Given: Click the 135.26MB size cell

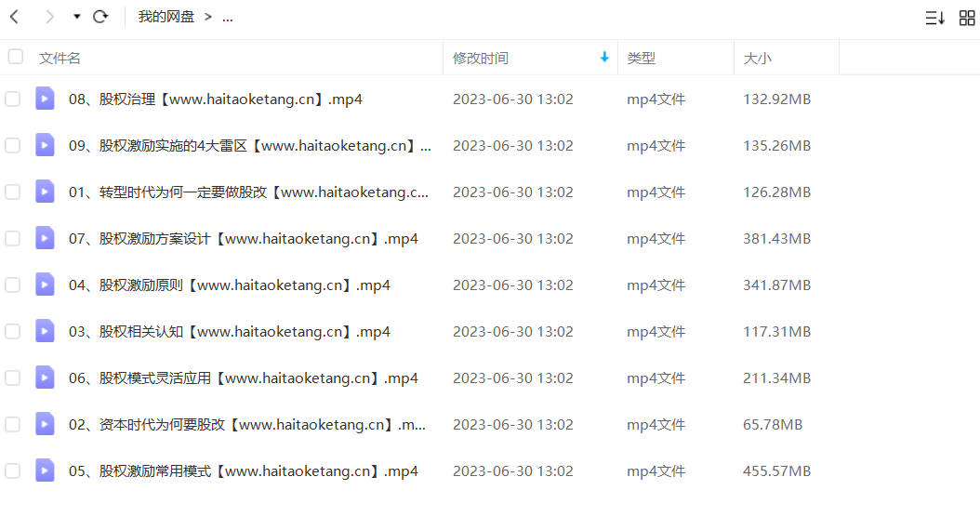Looking at the screenshot, I should (x=777, y=146).
